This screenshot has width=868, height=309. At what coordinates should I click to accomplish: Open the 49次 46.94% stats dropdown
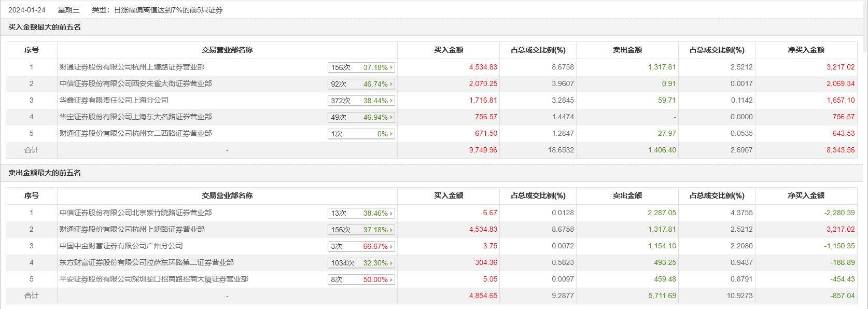[x=361, y=117]
